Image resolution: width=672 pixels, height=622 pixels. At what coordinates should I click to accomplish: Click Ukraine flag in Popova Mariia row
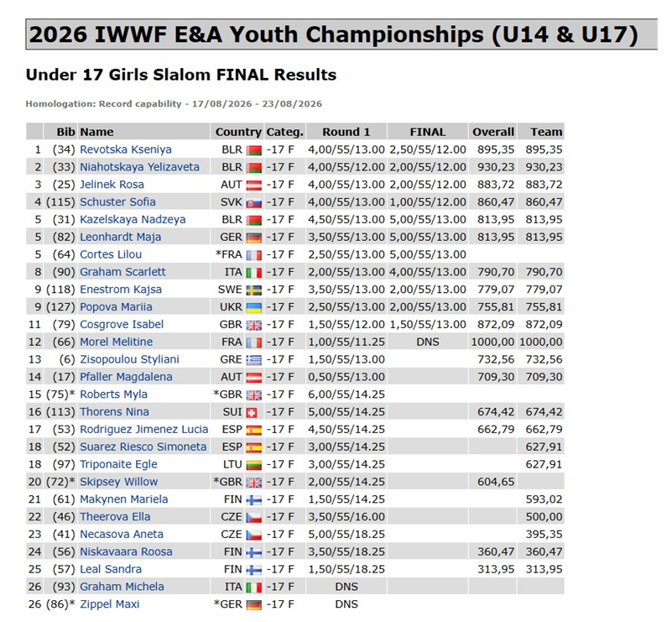[x=253, y=307]
